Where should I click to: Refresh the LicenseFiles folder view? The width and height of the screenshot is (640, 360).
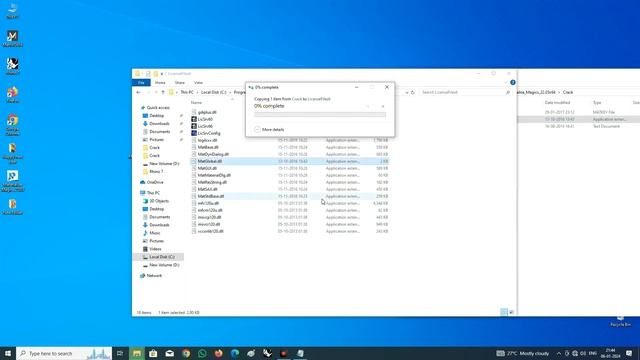tap(413, 92)
